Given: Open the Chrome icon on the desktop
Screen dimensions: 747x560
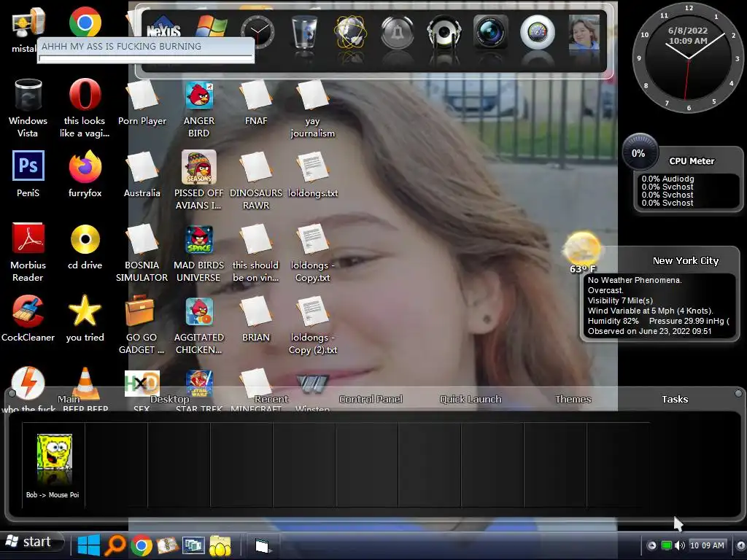Looking at the screenshot, I should pos(85,22).
